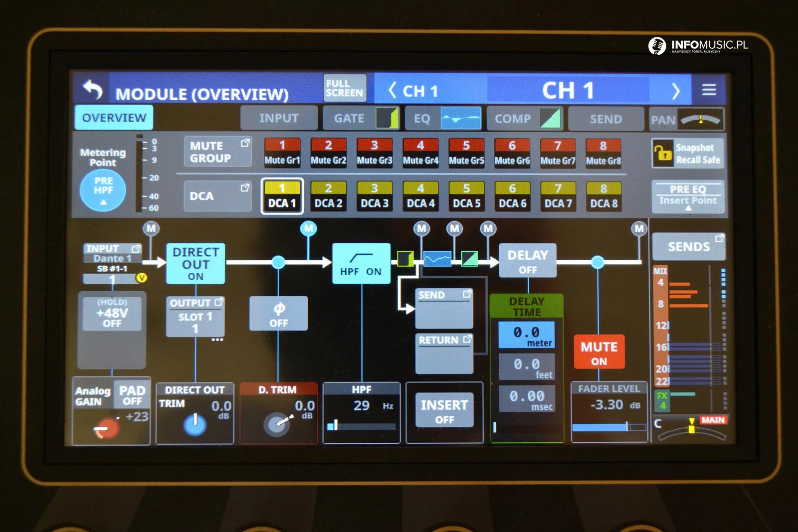Adjust the FADER LEVEL slider
The width and height of the screenshot is (798, 532).
(609, 427)
